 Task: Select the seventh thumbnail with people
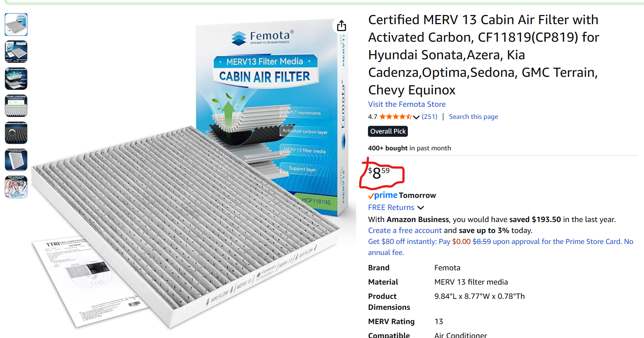[16, 187]
